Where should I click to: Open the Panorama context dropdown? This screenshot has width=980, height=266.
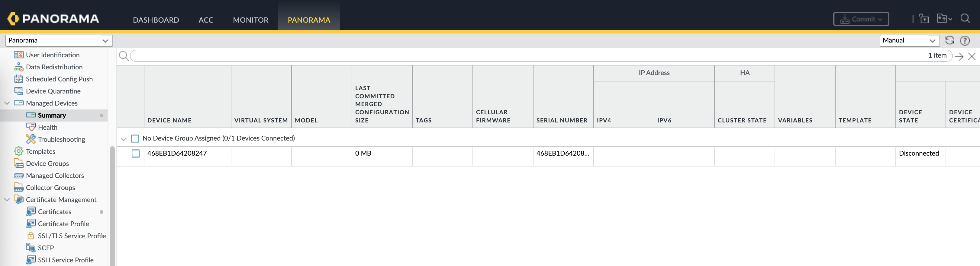[x=59, y=40]
